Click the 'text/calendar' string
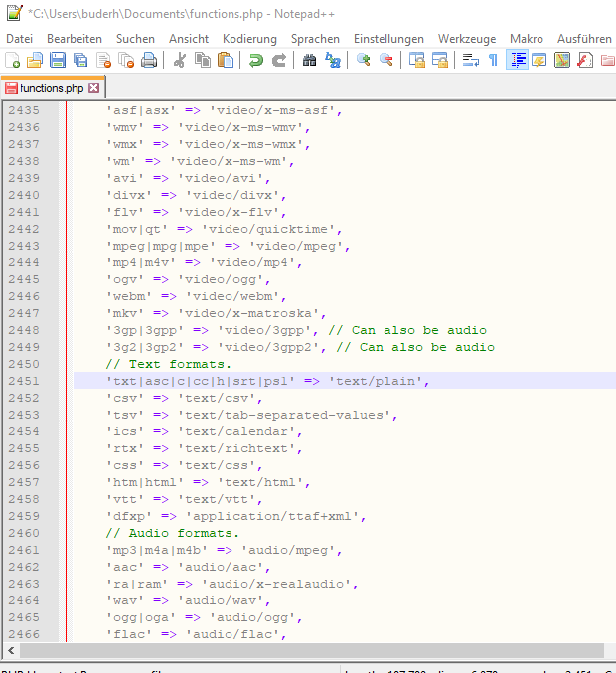 (235, 431)
